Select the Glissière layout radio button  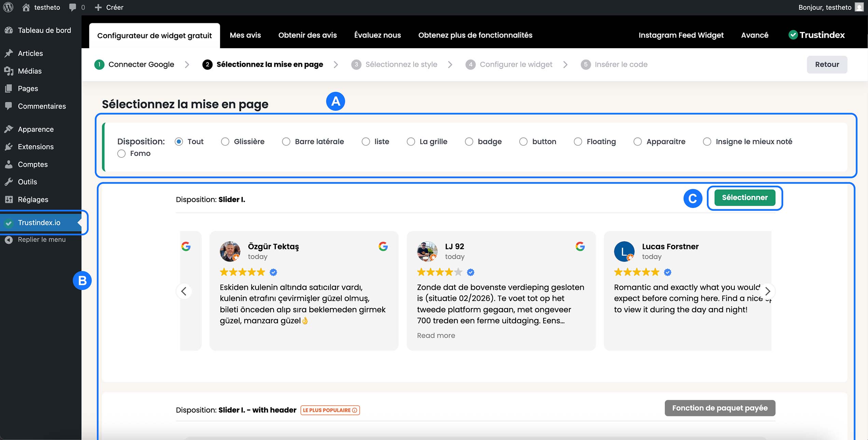[x=225, y=142]
